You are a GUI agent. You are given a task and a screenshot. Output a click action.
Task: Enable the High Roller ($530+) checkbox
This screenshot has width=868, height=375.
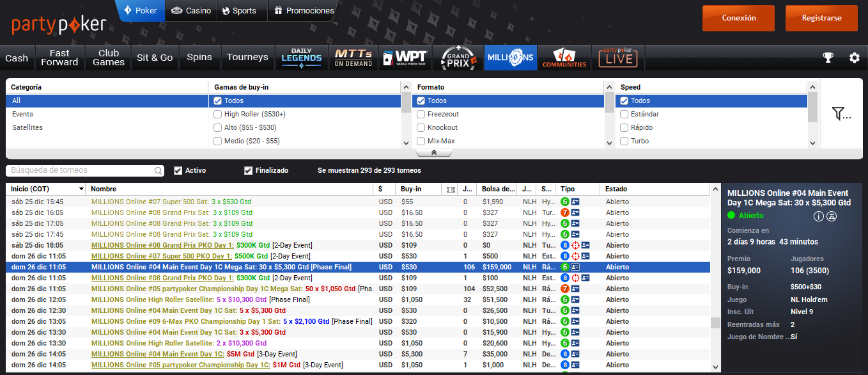tap(217, 114)
